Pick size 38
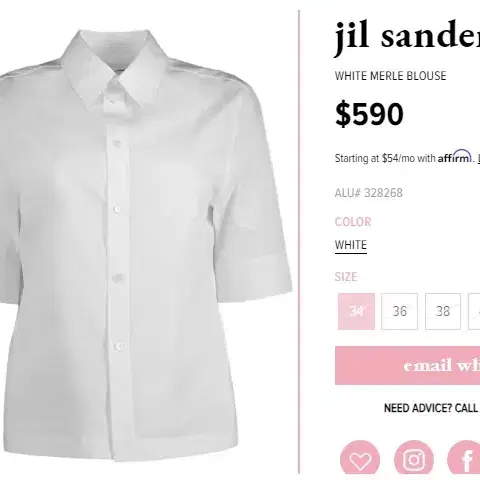Viewport: 480px width, 480px height. click(443, 311)
